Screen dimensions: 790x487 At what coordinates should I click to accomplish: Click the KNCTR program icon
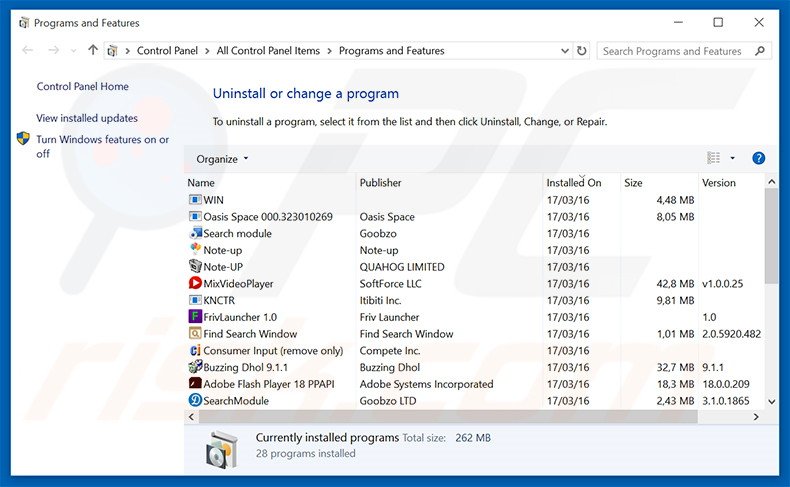coord(195,300)
